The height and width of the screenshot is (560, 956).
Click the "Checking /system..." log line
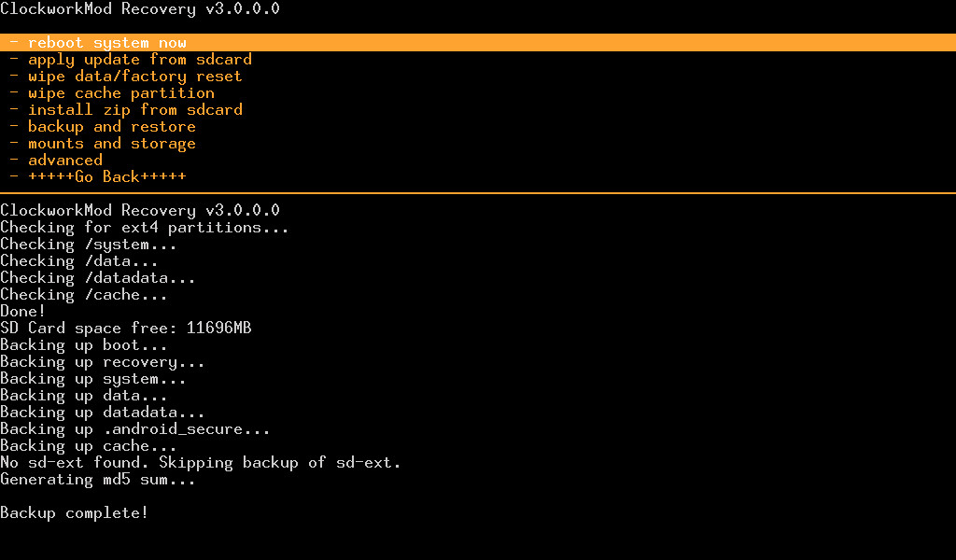pyautogui.click(x=89, y=245)
